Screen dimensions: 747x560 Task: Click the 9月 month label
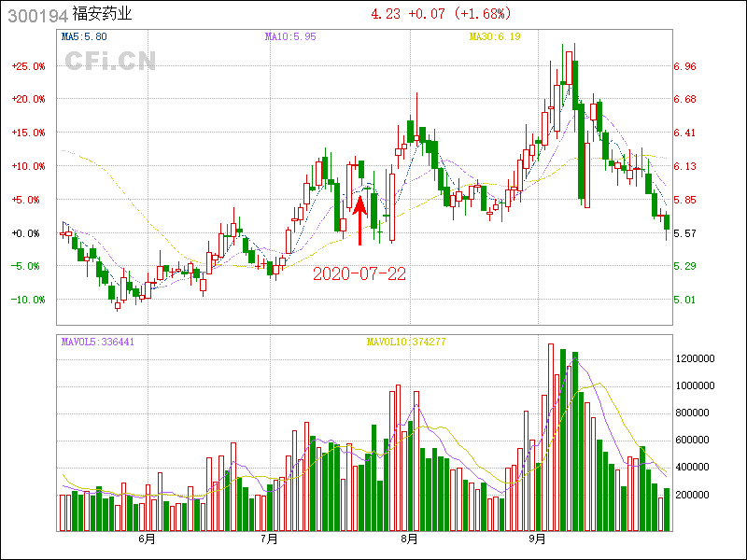(538, 539)
